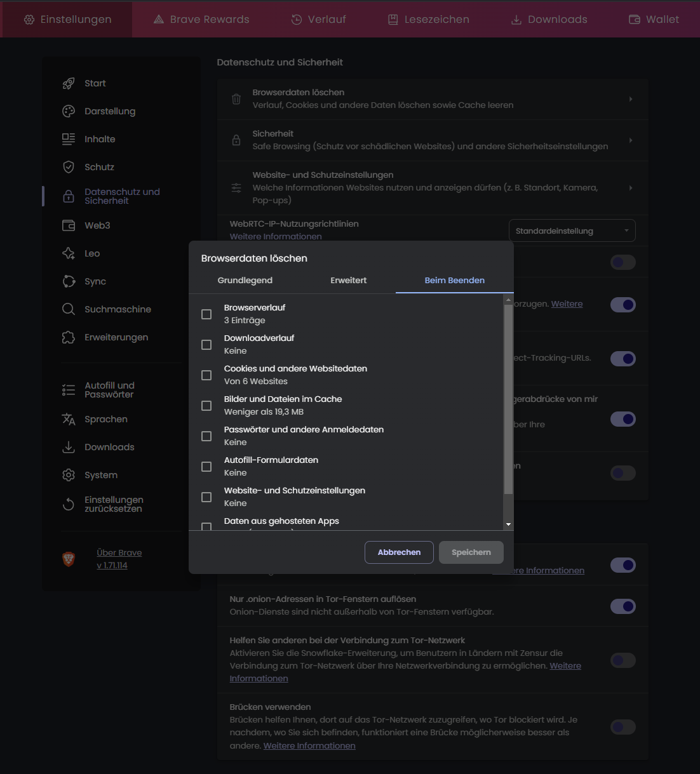The height and width of the screenshot is (774, 700).
Task: Expand the Website- und Schutzeinstellungen row arrow
Action: click(630, 188)
